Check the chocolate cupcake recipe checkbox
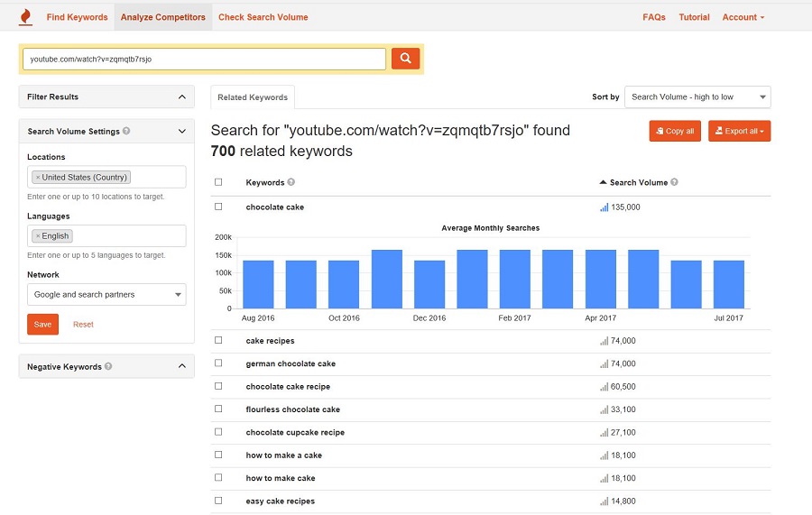812x515 pixels. 218,432
